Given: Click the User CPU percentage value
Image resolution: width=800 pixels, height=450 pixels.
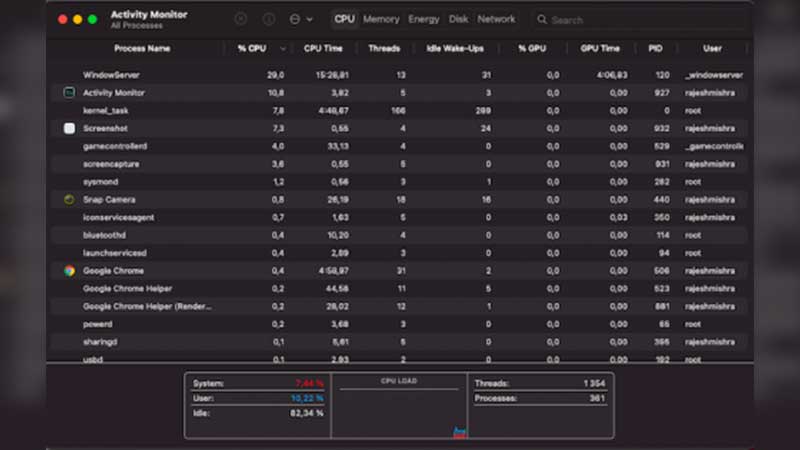Looking at the screenshot, I should click(x=307, y=398).
